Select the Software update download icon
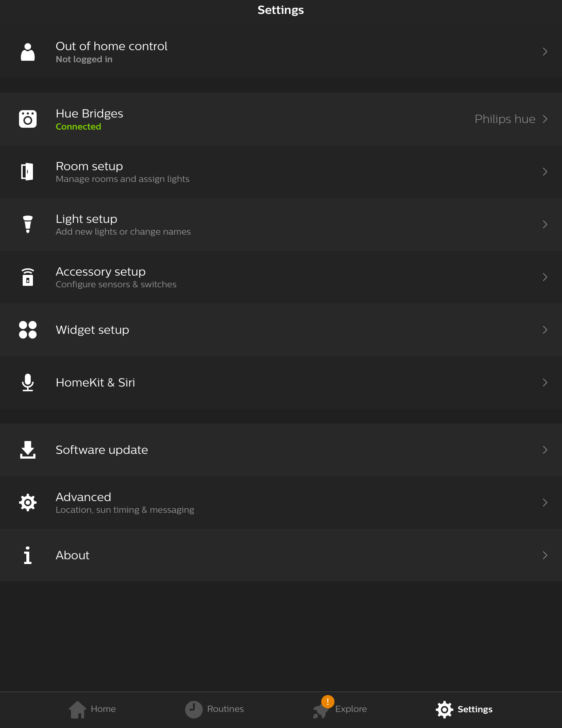Screen dimensions: 562x728 (28, 450)
